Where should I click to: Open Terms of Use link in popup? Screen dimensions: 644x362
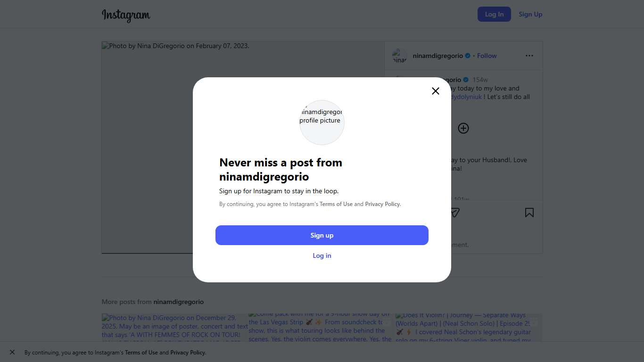pos(336,204)
